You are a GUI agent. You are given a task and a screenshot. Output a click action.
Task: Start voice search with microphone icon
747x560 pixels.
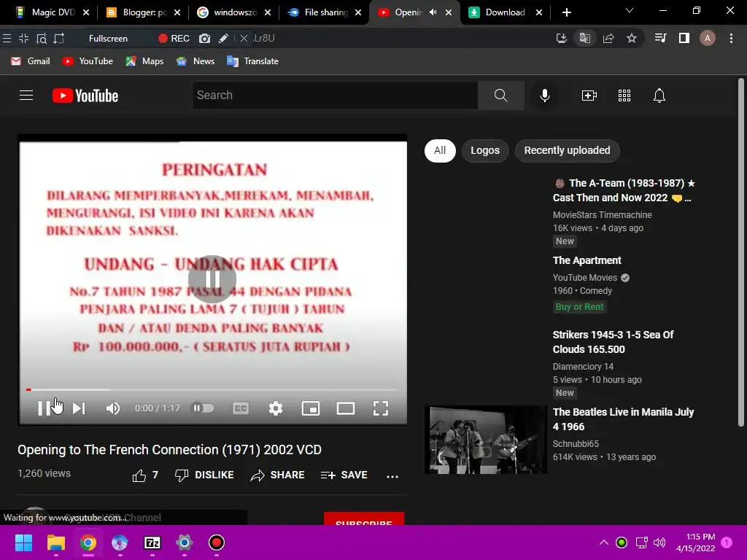tap(544, 96)
